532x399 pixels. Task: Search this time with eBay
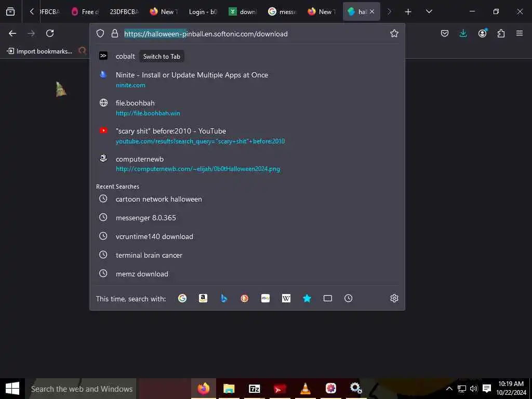coord(265,298)
